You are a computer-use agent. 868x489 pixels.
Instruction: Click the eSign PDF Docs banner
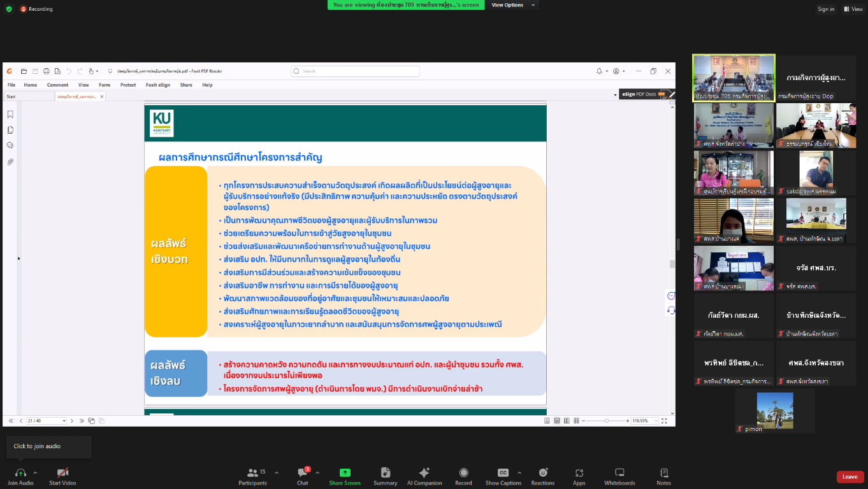647,94
